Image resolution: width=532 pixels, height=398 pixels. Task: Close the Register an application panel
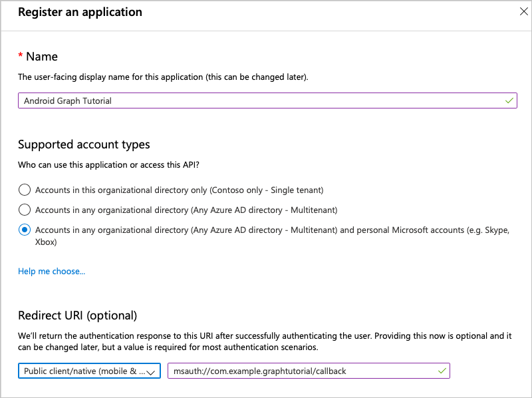point(523,11)
